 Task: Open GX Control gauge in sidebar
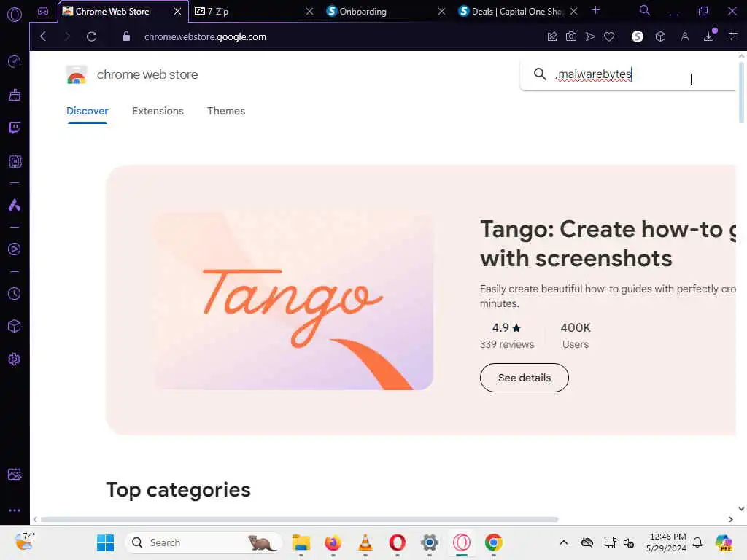coord(15,61)
